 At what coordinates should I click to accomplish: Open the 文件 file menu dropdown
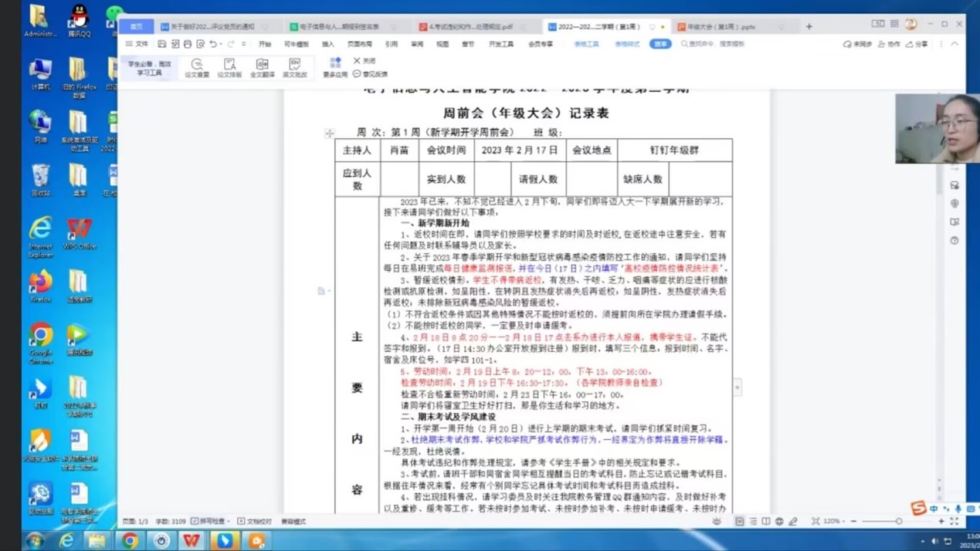[x=137, y=44]
